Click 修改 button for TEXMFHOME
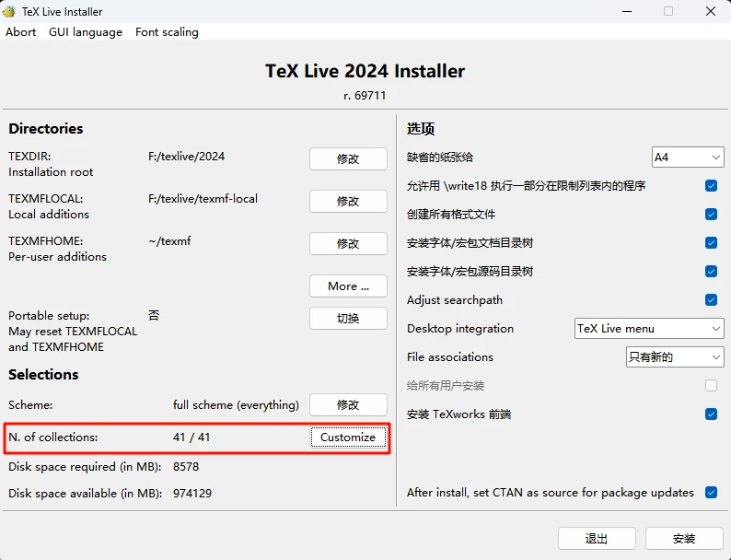The height and width of the screenshot is (560, 731). coord(348,243)
